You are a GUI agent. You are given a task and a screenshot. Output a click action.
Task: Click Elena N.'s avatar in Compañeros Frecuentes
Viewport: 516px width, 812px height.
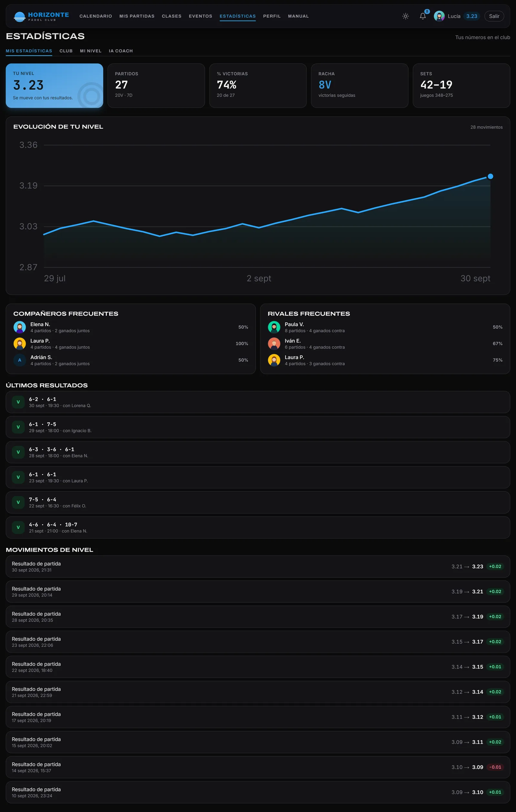tap(20, 327)
